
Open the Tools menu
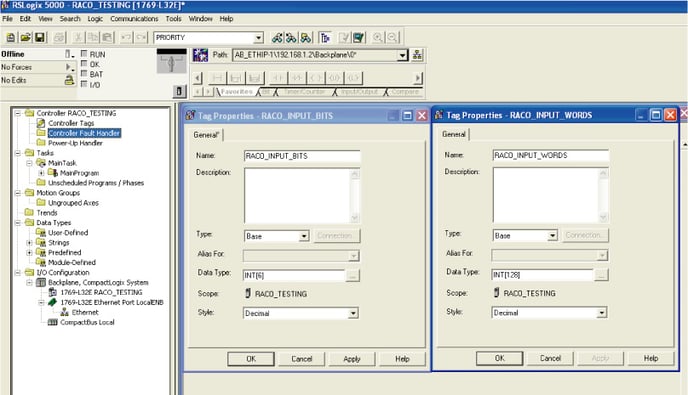click(x=173, y=19)
